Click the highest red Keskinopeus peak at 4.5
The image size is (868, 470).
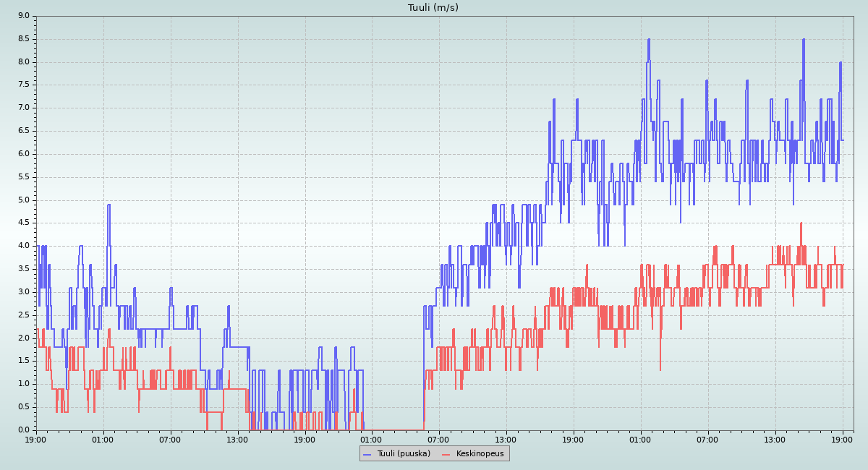click(x=801, y=223)
